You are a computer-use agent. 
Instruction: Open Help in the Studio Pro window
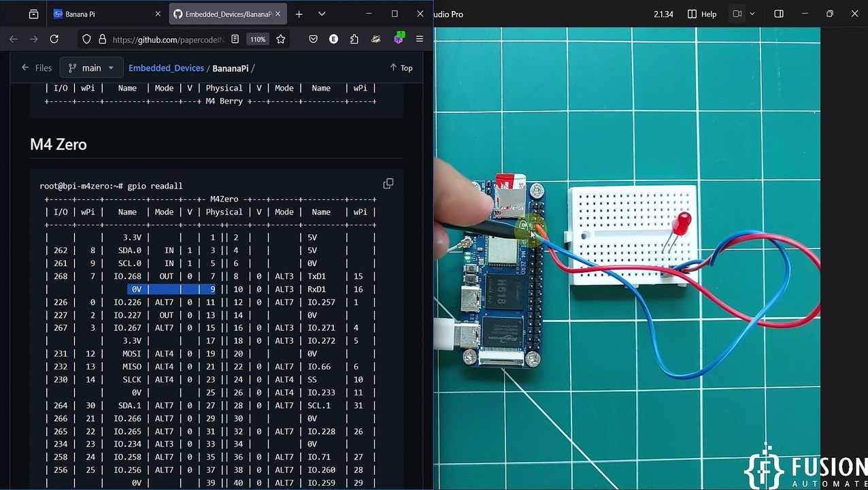point(702,14)
